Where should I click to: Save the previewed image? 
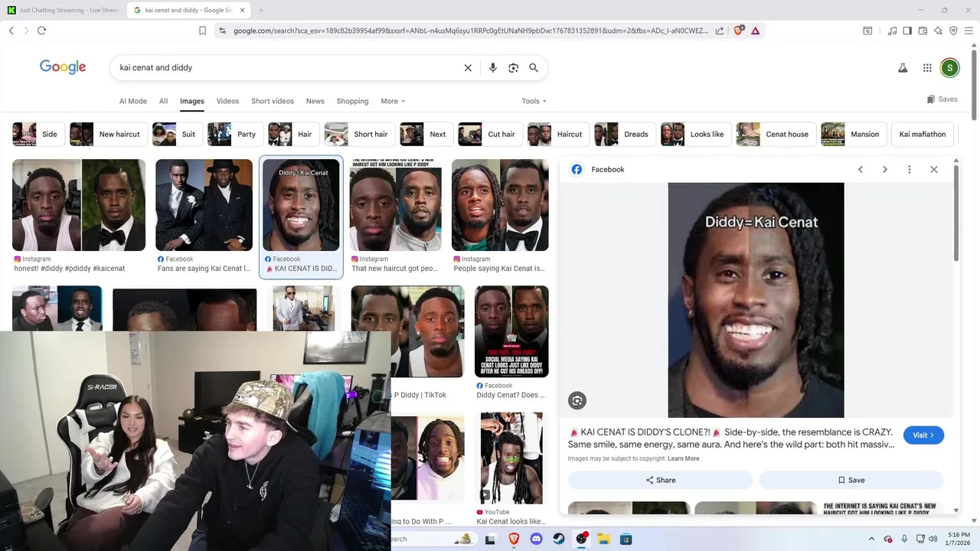pyautogui.click(x=851, y=480)
